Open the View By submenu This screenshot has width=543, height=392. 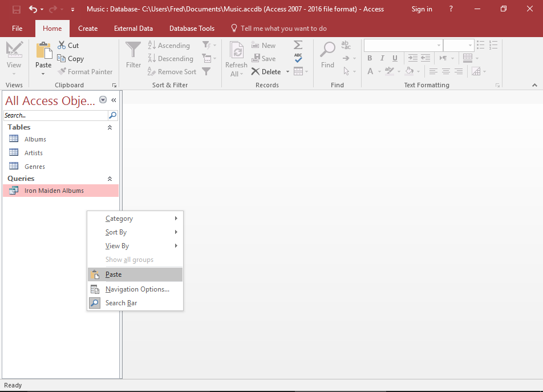pyautogui.click(x=135, y=246)
